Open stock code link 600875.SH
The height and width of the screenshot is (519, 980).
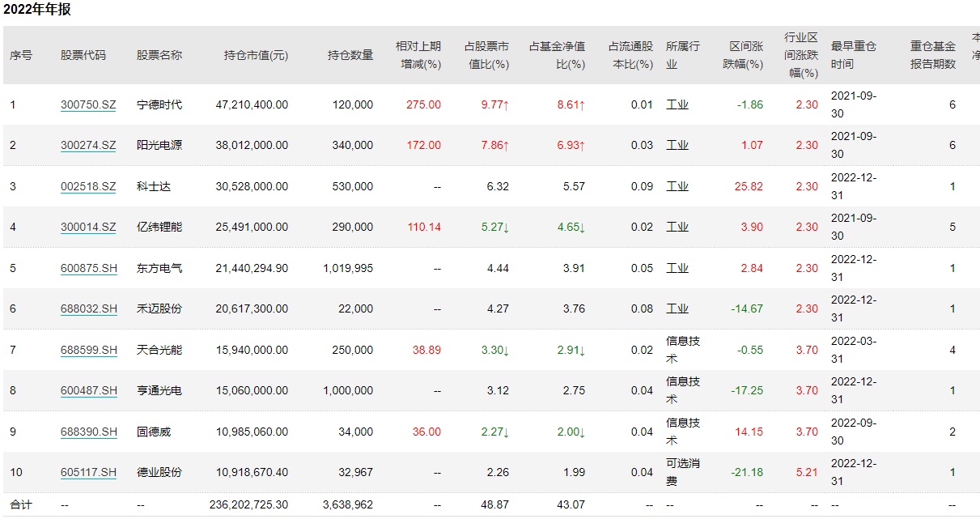(88, 268)
